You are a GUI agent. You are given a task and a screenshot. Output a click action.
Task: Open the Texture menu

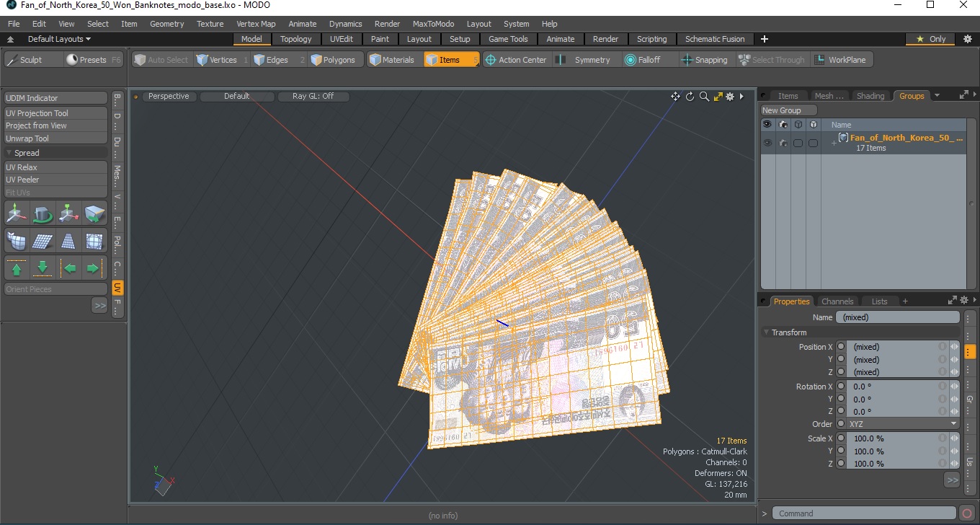click(x=210, y=24)
